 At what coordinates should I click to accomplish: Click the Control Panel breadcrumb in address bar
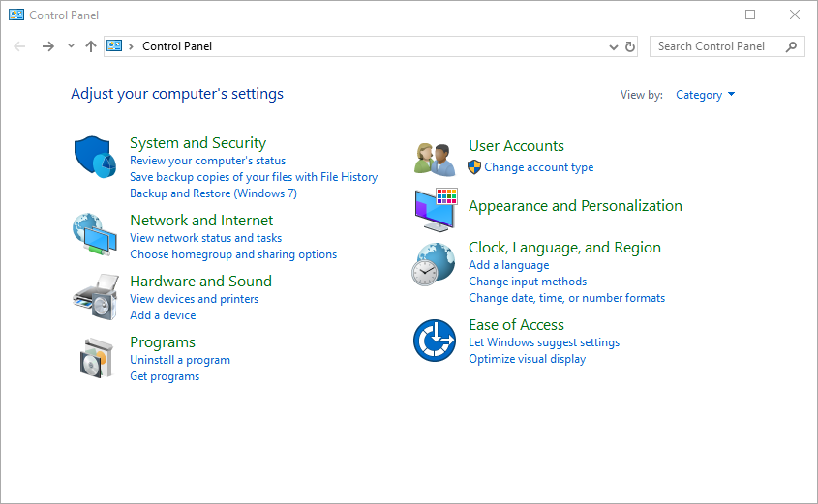click(177, 46)
